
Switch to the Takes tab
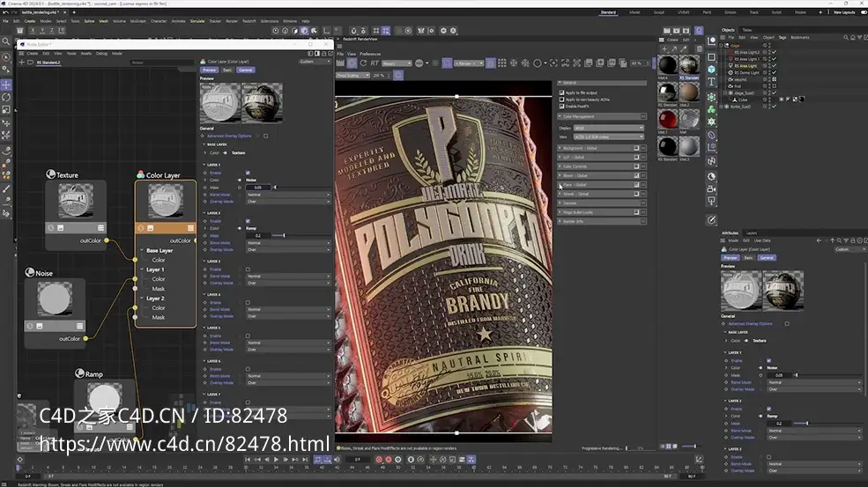747,30
